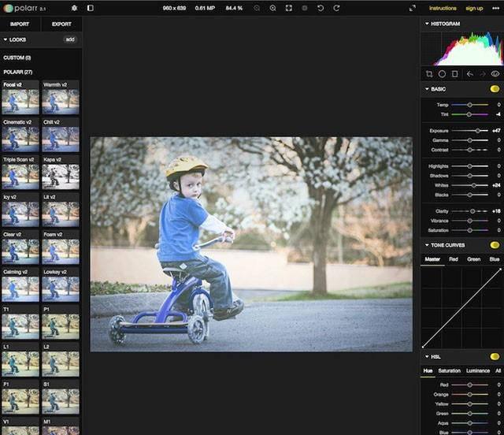The image size is (504, 435).
Task: Enter fullscreen with the expand arrows icon
Action: [413, 9]
